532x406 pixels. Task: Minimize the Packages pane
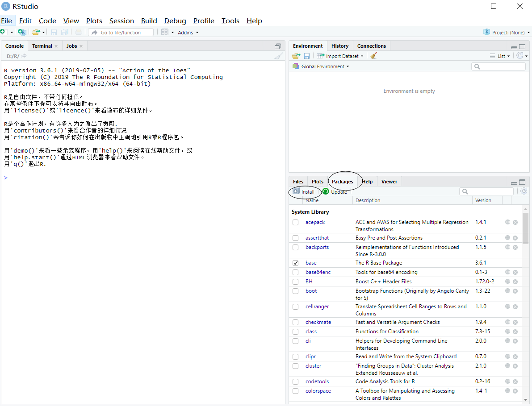[x=514, y=182]
